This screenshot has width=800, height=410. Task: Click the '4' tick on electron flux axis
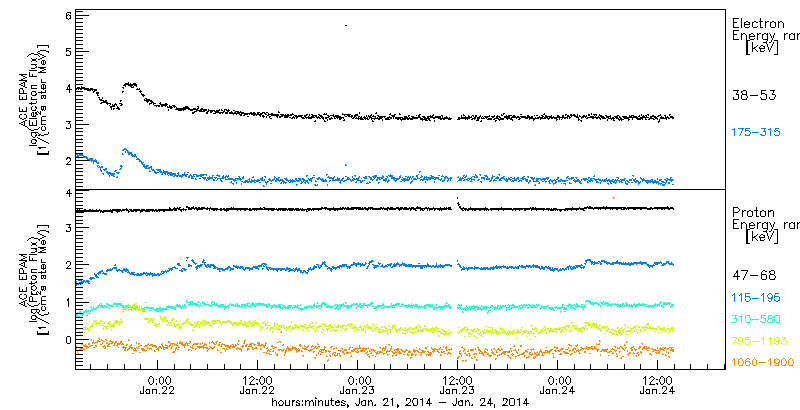click(x=70, y=88)
